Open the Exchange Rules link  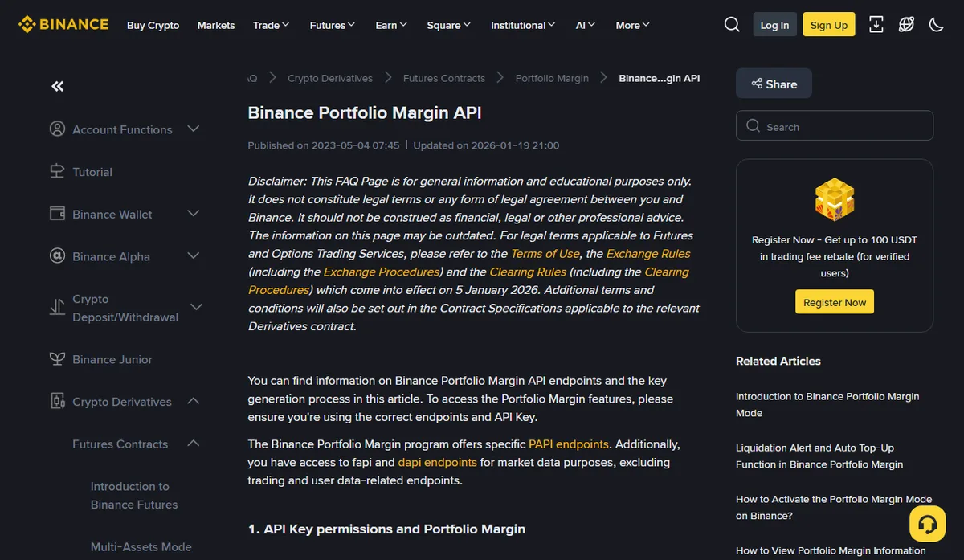coord(648,253)
